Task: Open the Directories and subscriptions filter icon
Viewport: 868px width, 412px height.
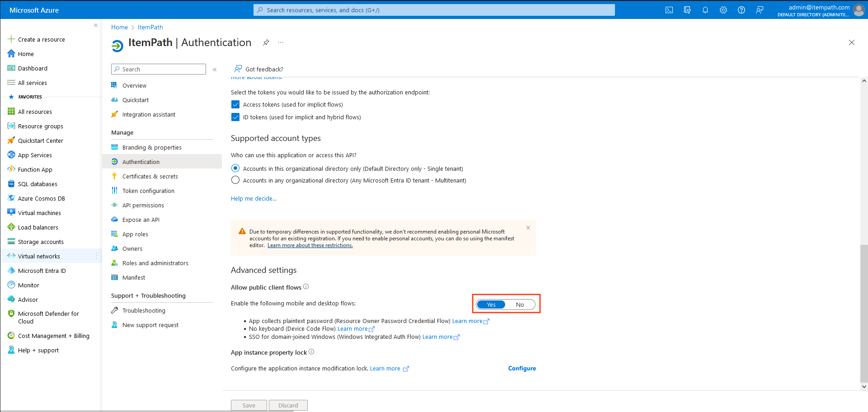Action: coord(687,10)
